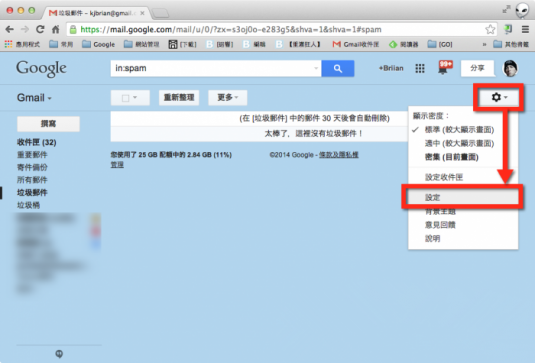This screenshot has width=535, height=363.
Task: Select 適中 display density option
Action: click(x=459, y=143)
